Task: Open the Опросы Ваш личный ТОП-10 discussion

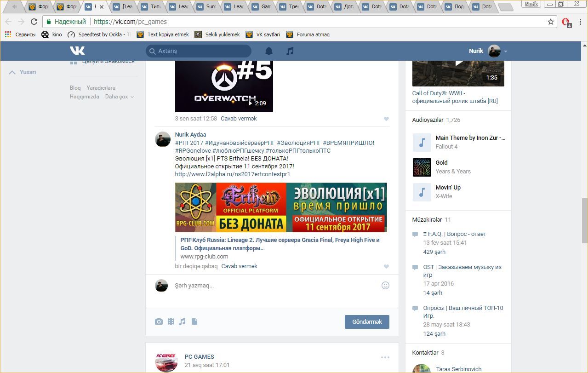Action: tap(463, 312)
